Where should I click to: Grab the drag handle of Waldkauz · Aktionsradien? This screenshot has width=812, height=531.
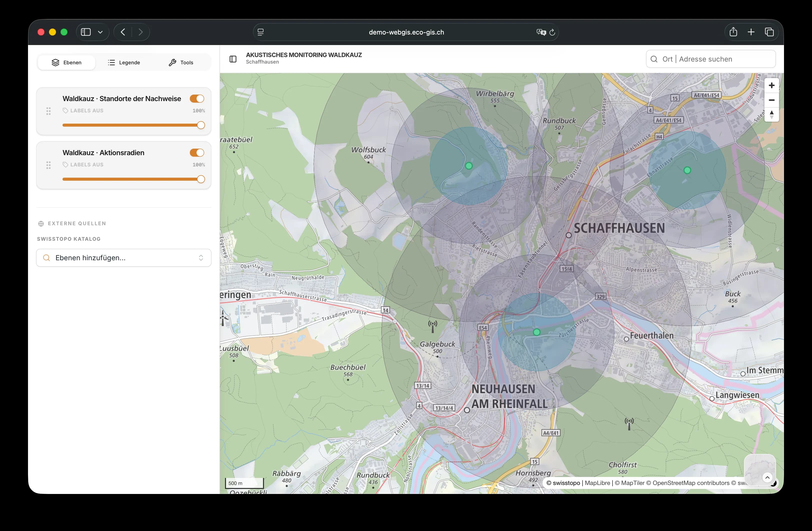point(48,165)
